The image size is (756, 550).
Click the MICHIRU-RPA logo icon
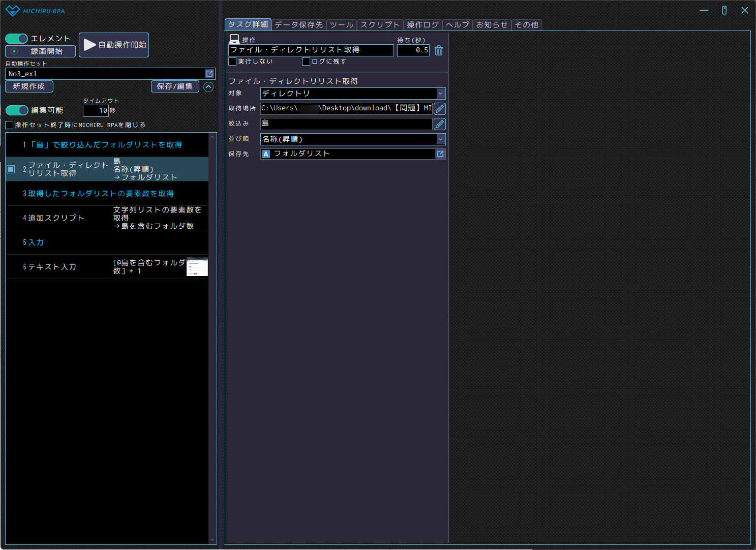click(13, 11)
